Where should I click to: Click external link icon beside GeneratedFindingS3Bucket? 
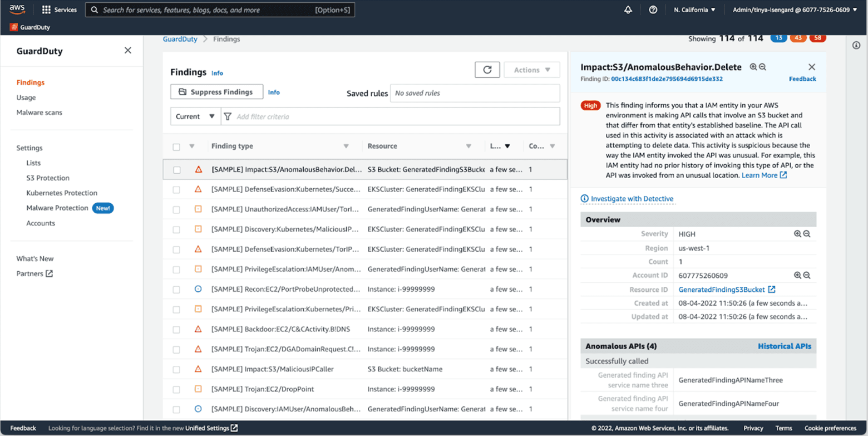[772, 290]
